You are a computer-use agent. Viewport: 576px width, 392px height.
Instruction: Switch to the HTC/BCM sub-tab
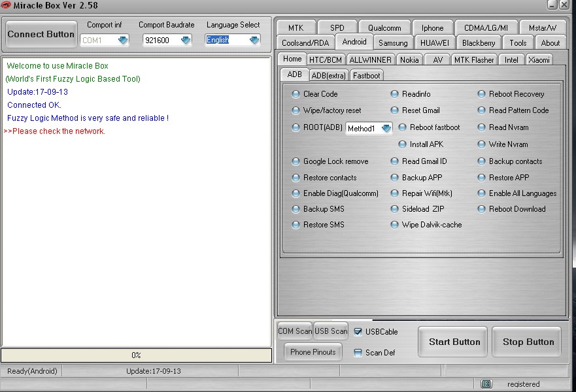click(326, 60)
